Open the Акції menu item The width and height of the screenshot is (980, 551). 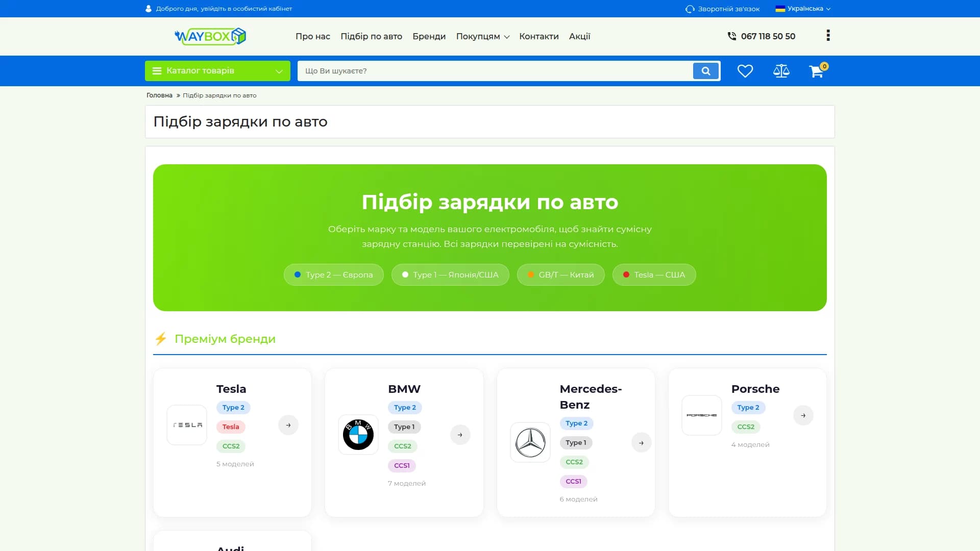coord(579,36)
